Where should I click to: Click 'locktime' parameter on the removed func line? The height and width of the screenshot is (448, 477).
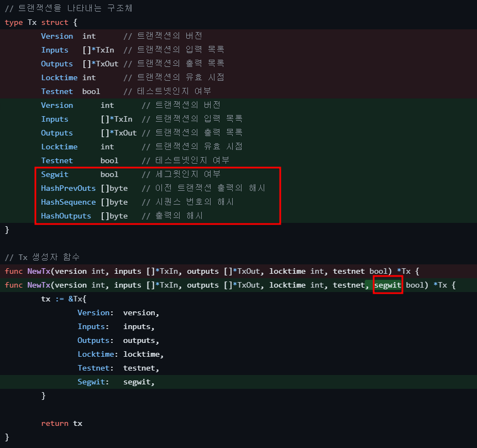[287, 271]
